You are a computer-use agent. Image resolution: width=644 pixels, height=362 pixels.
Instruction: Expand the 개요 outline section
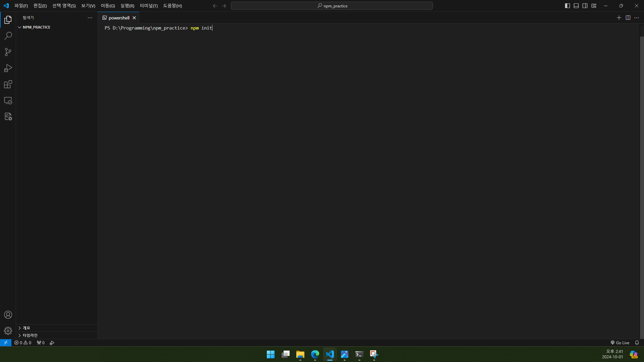pyautogui.click(x=57, y=328)
